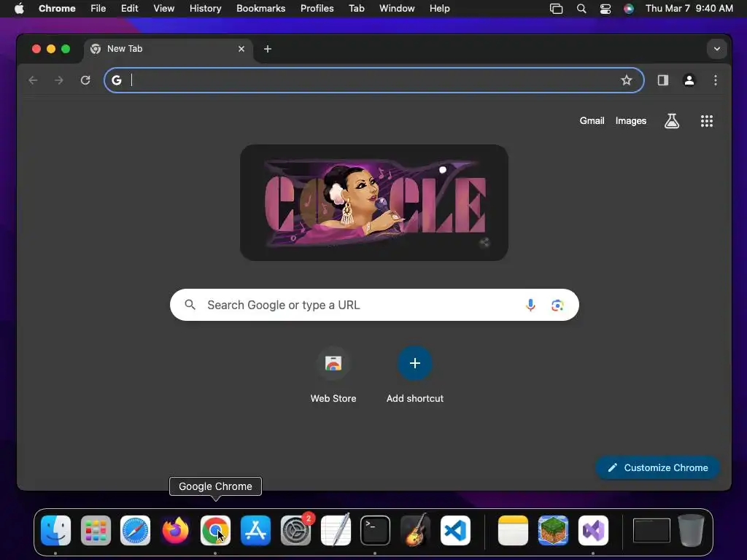The height and width of the screenshot is (560, 747).
Task: Open Finder from the Dock
Action: click(55, 531)
